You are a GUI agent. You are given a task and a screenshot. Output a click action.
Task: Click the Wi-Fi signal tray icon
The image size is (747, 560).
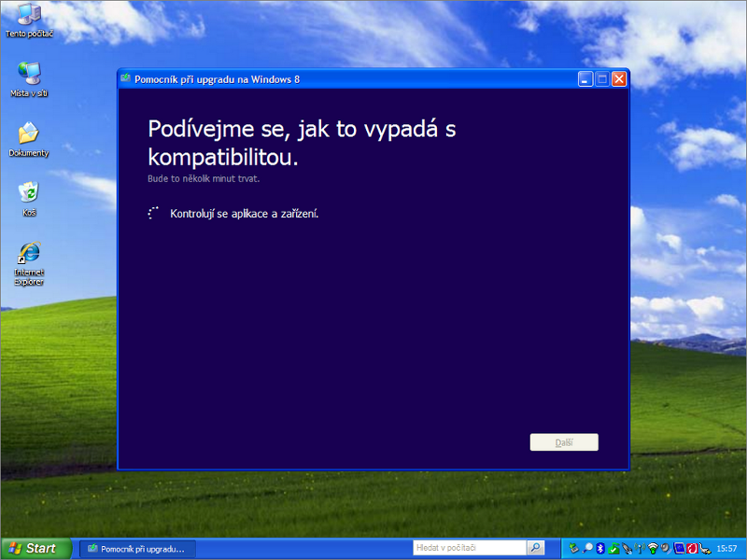tap(653, 548)
